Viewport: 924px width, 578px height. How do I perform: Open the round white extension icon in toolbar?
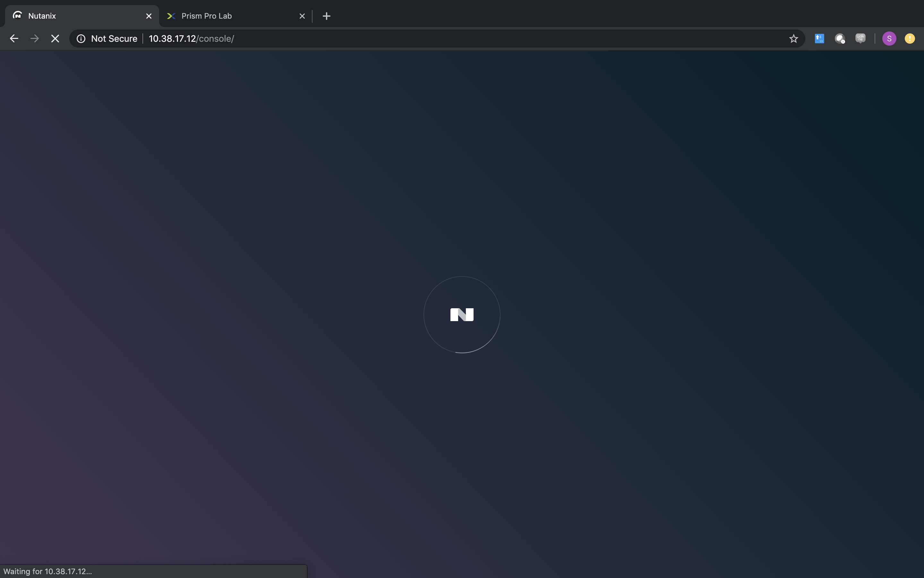coord(840,39)
